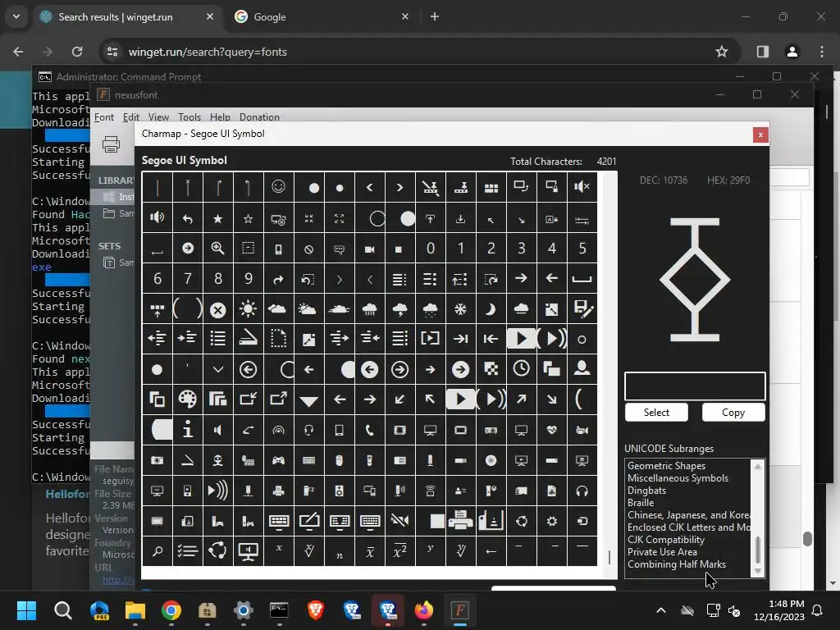
Task: Close the Charmap dialog with red X
Action: (x=760, y=135)
